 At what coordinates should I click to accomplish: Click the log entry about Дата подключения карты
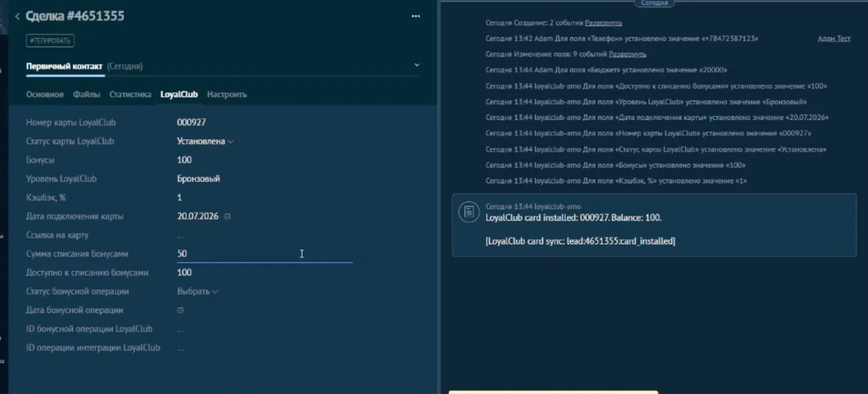657,117
